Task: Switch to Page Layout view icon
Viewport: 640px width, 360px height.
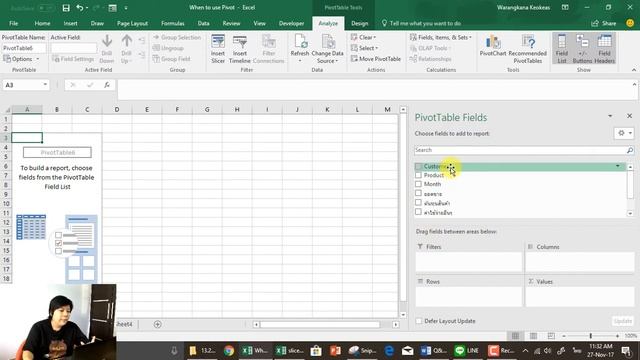Action: click(533, 336)
